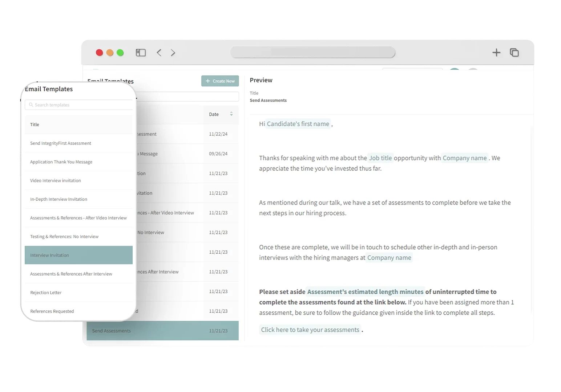The height and width of the screenshot is (392, 561).
Task: Open the 'Click here to take your assessments' link
Action: click(x=310, y=330)
